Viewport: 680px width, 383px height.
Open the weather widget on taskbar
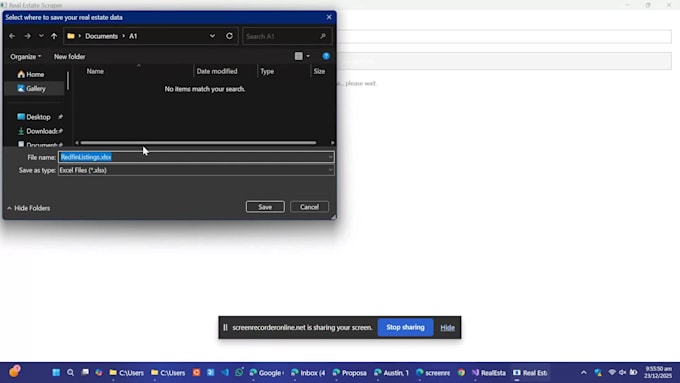pyautogui.click(x=14, y=372)
